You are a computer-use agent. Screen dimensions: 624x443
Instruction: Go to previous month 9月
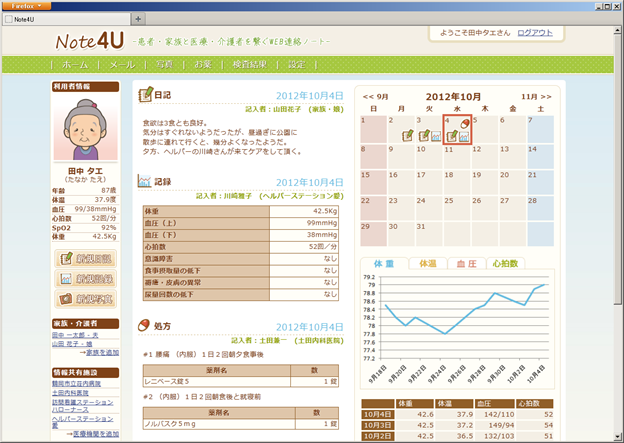click(x=376, y=96)
